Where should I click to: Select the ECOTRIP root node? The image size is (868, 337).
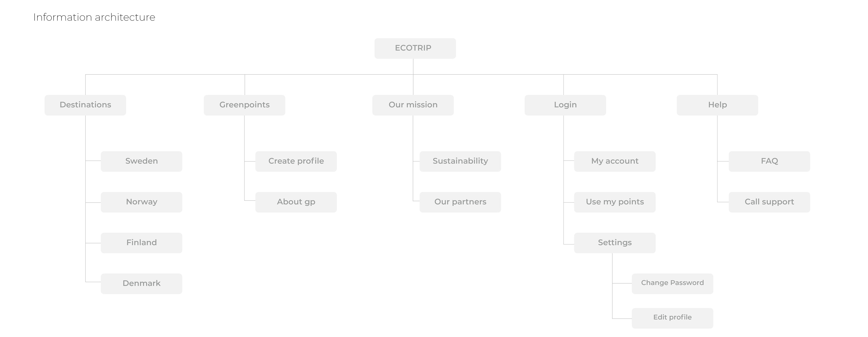[x=415, y=48]
